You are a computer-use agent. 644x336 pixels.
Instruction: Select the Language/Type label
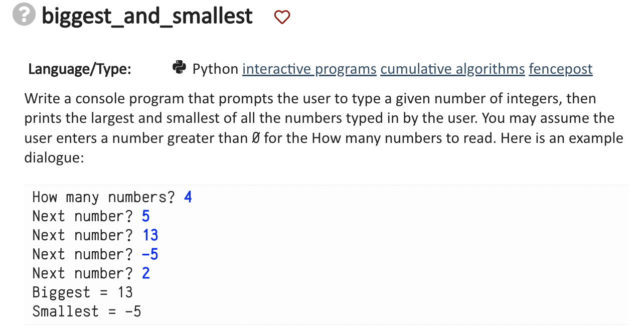point(79,69)
